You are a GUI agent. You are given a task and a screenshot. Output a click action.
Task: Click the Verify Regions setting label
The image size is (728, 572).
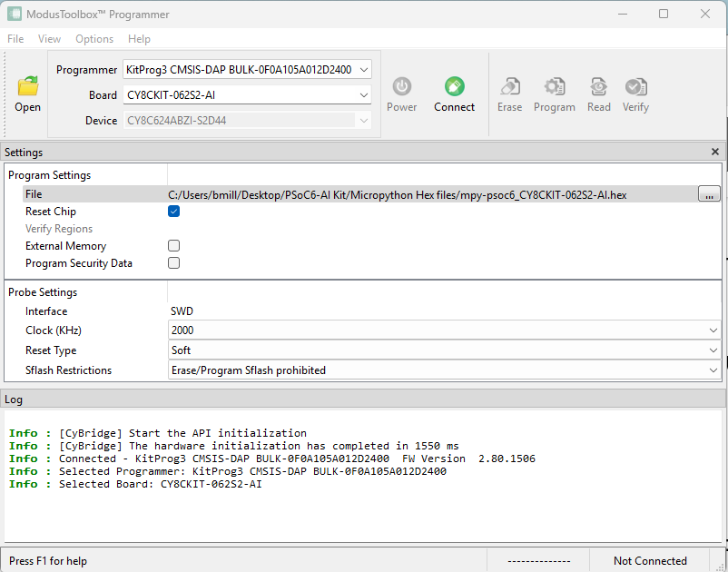(59, 229)
